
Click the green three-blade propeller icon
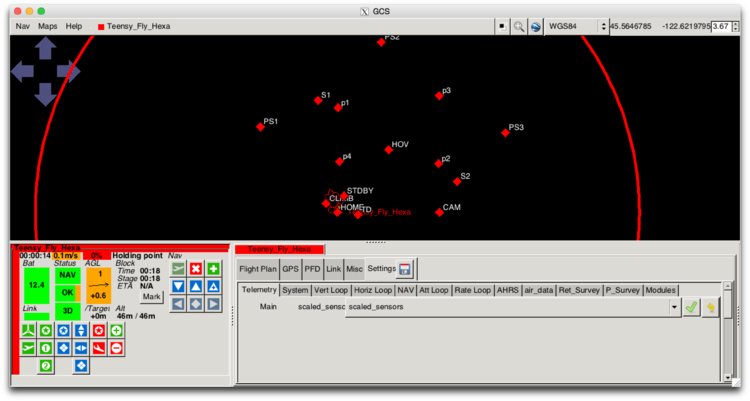[28, 330]
